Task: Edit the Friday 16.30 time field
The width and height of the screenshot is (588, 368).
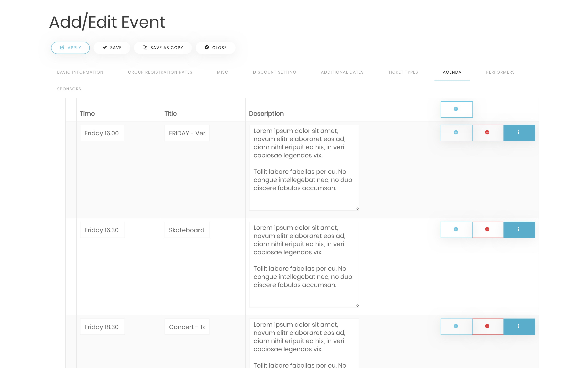Action: click(x=102, y=230)
